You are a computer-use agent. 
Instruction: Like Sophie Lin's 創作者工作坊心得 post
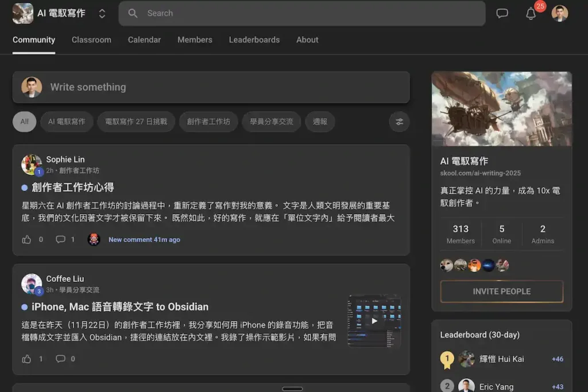[x=27, y=240]
